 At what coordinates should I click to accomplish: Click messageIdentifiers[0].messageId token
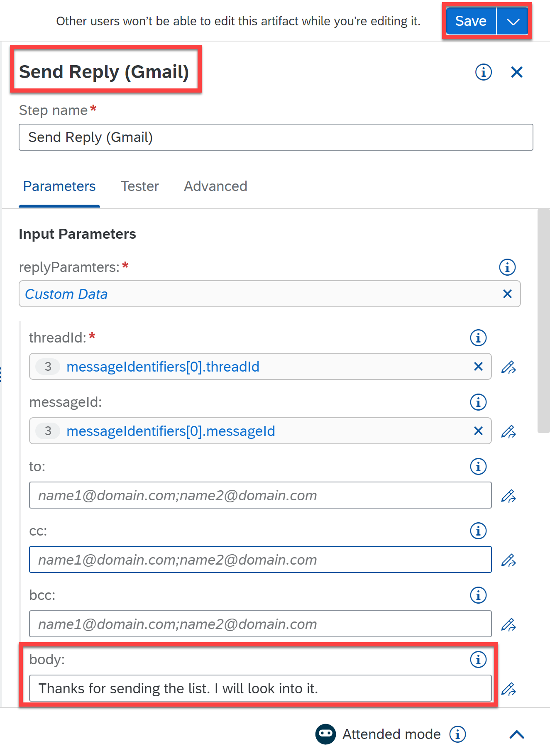171,431
